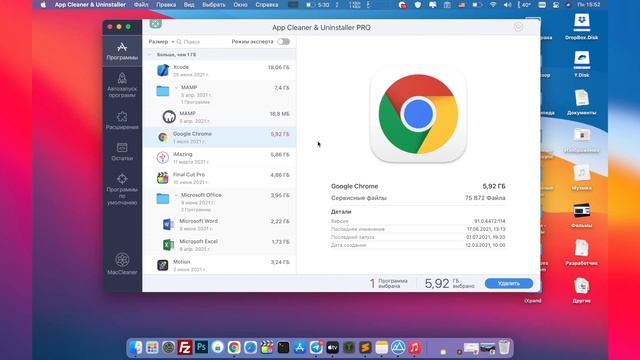Click the Xcode app icon in list

163,70
